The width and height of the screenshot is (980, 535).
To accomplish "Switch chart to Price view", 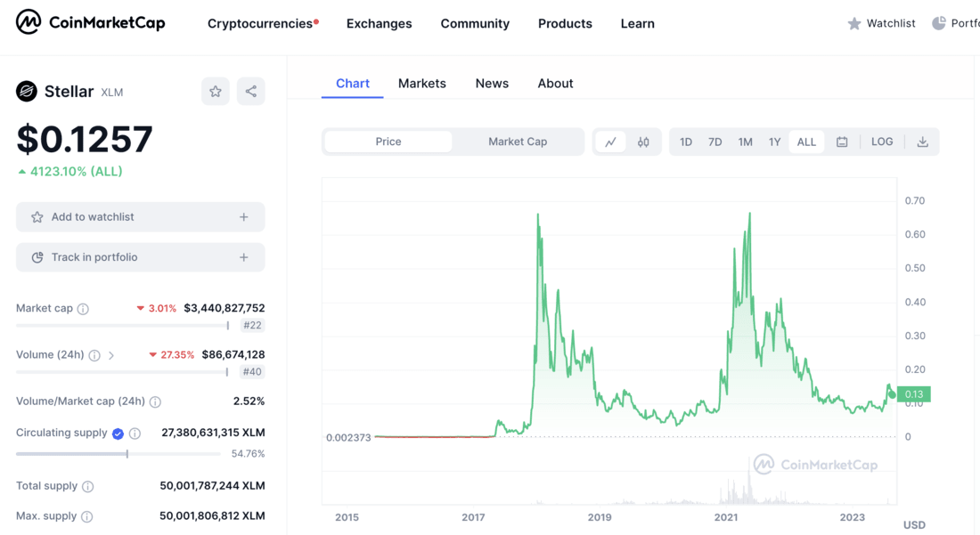I will 388,142.
